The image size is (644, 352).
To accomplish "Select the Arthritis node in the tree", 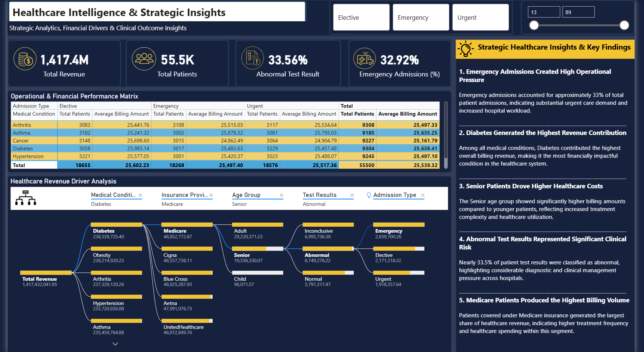I will tap(116, 279).
